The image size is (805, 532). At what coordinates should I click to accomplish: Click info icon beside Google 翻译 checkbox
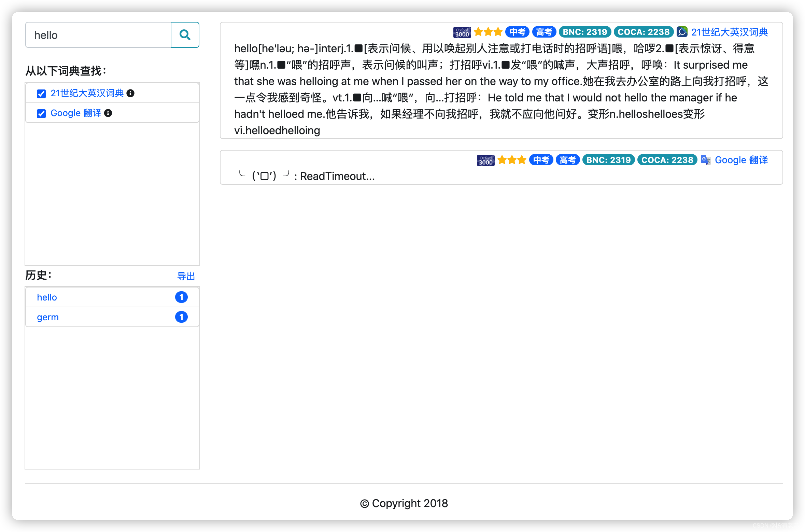tap(108, 113)
